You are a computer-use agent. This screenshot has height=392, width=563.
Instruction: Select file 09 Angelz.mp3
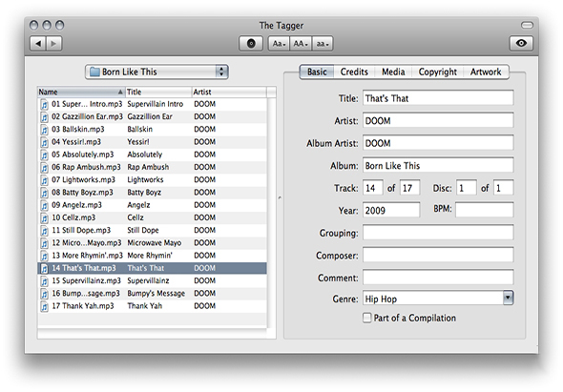click(153, 205)
